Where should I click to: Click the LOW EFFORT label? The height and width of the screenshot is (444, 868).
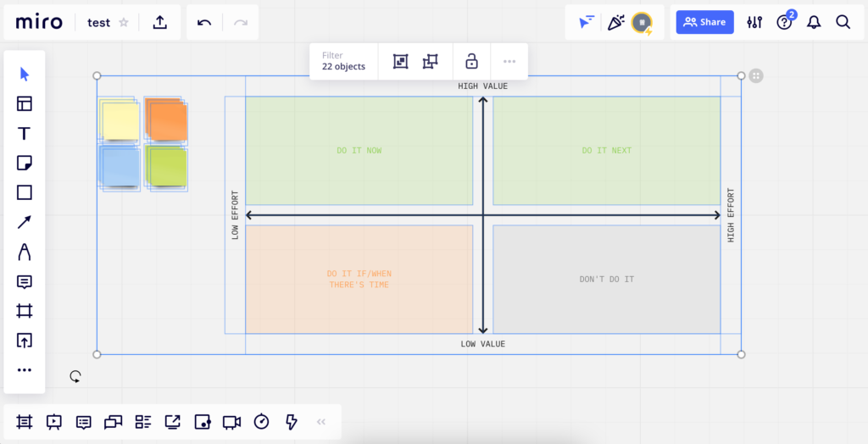point(236,215)
